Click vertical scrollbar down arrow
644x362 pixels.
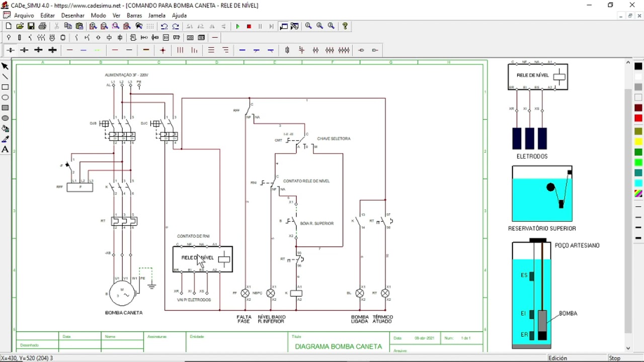pyautogui.click(x=628, y=348)
